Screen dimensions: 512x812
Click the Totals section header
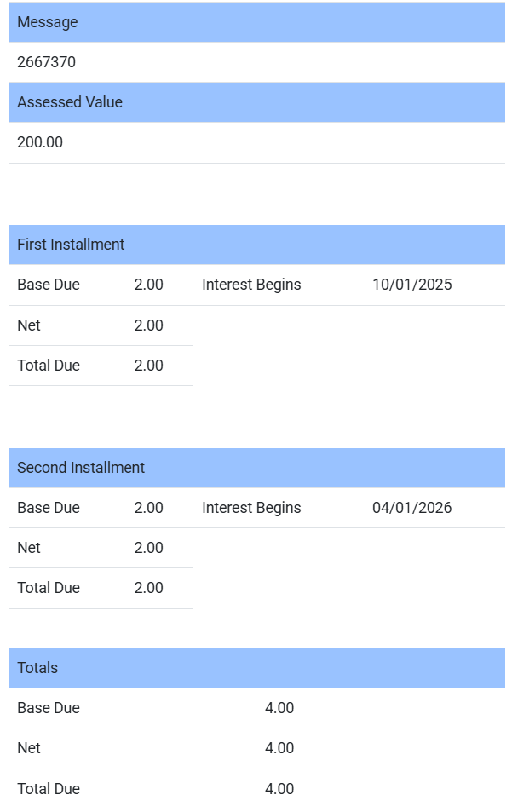point(37,668)
